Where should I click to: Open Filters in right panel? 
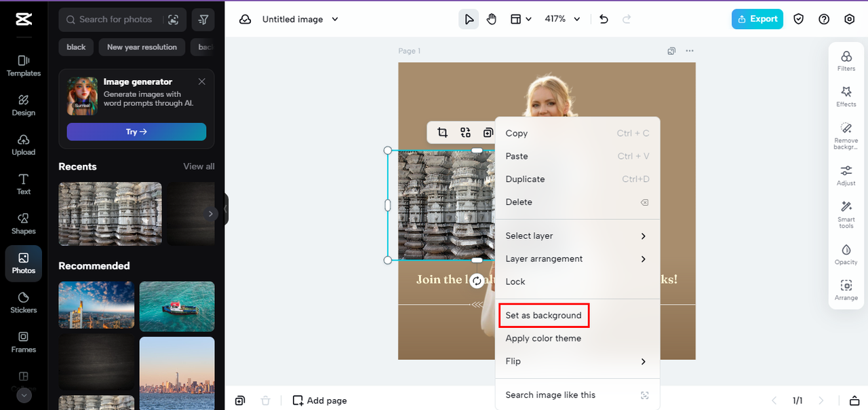tap(846, 60)
